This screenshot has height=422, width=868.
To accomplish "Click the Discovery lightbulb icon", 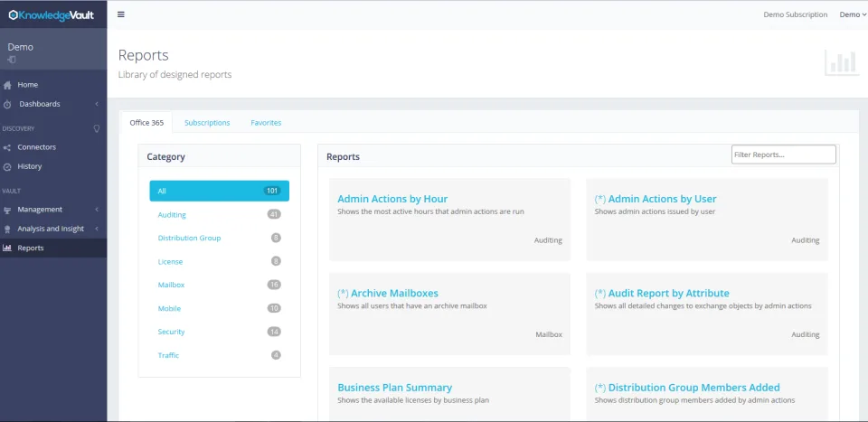I will 97,128.
